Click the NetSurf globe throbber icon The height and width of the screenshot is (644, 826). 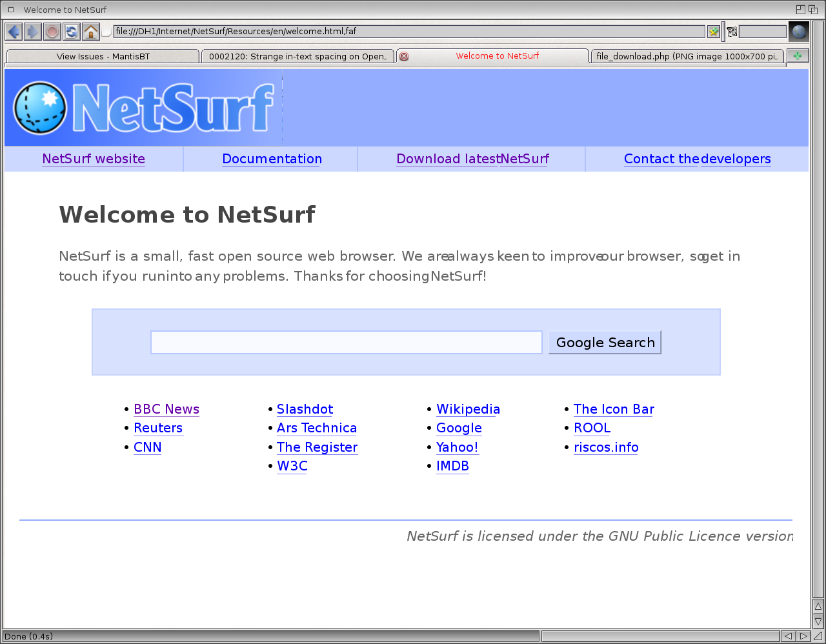[799, 32]
